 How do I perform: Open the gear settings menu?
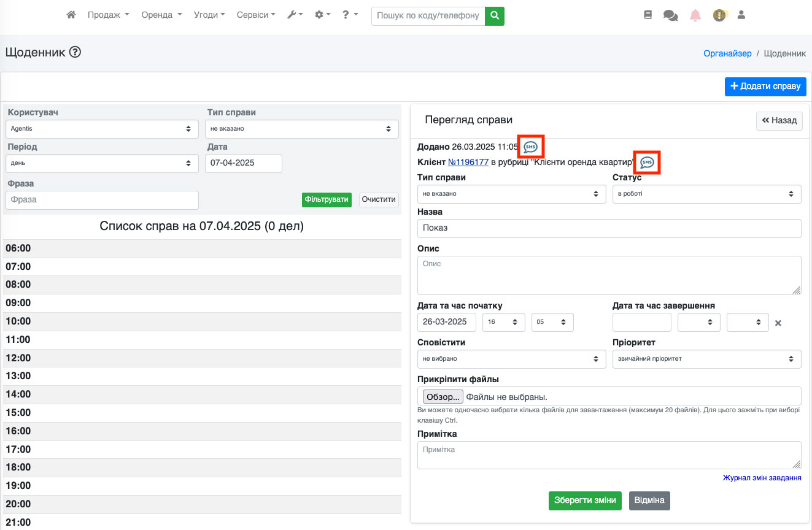click(322, 15)
